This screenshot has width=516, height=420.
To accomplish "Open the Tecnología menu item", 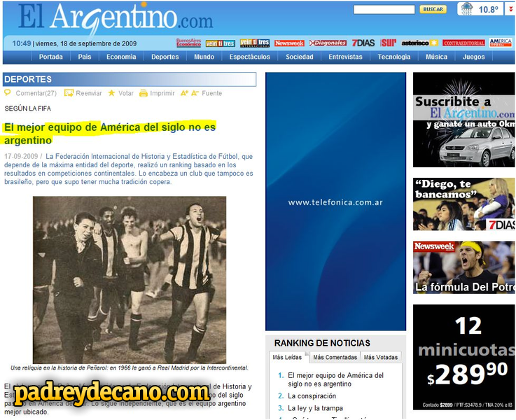I will point(394,57).
